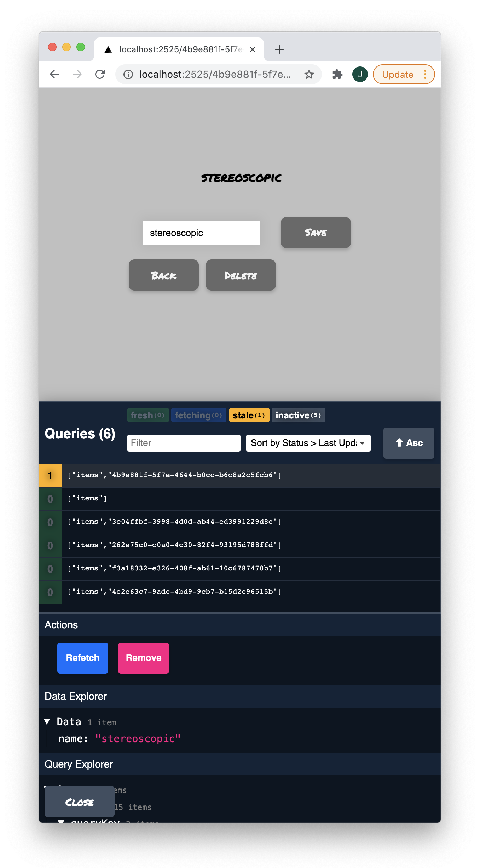This screenshot has width=486, height=868.
Task: Open the Chrome three-dot menu
Action: coord(425,74)
